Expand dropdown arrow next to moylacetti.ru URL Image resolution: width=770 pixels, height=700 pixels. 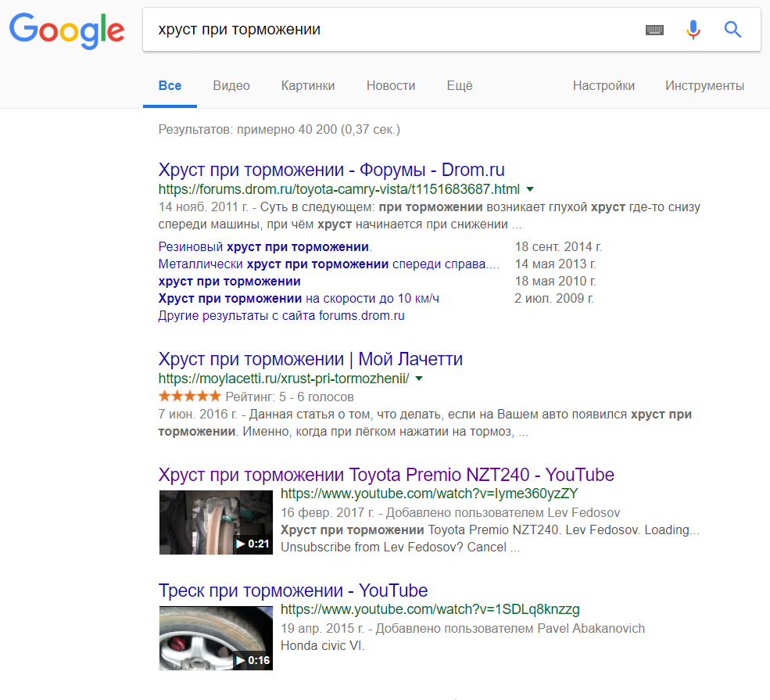click(419, 379)
